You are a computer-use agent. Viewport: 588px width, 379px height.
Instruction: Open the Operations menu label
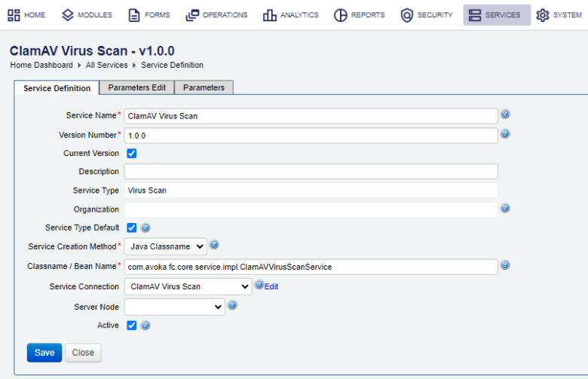tap(225, 15)
